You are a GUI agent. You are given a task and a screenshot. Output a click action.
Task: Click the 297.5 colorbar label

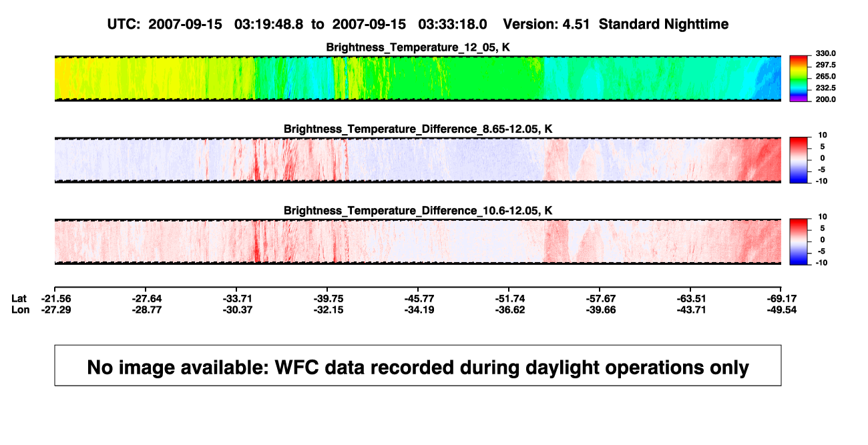tap(825, 65)
